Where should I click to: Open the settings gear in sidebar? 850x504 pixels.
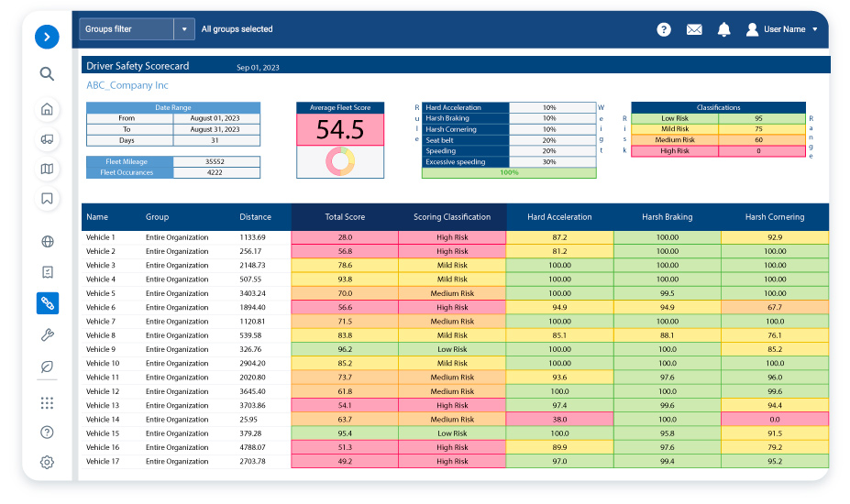click(47, 462)
